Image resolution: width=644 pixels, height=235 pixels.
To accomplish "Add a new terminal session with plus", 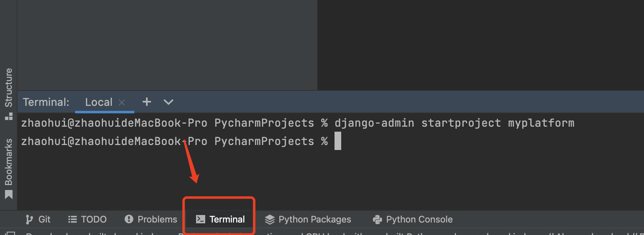I will (x=146, y=102).
